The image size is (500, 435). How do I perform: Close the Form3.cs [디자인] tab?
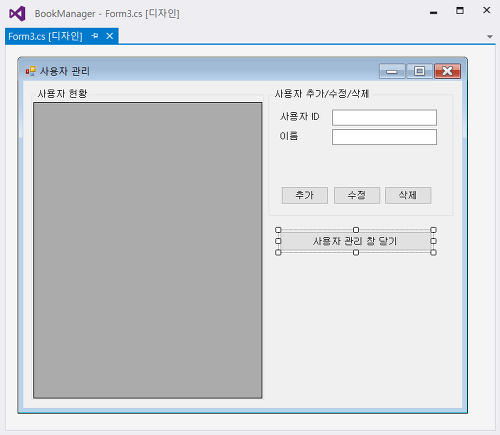click(110, 36)
